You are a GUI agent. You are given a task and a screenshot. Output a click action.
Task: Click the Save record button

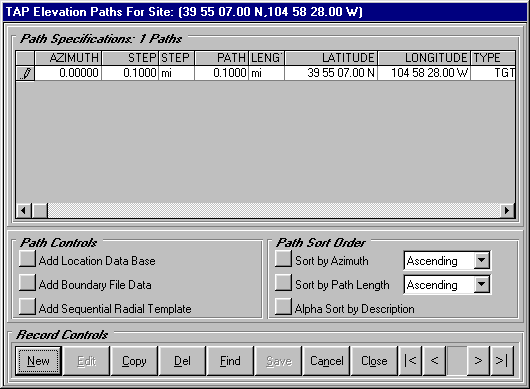(278, 361)
